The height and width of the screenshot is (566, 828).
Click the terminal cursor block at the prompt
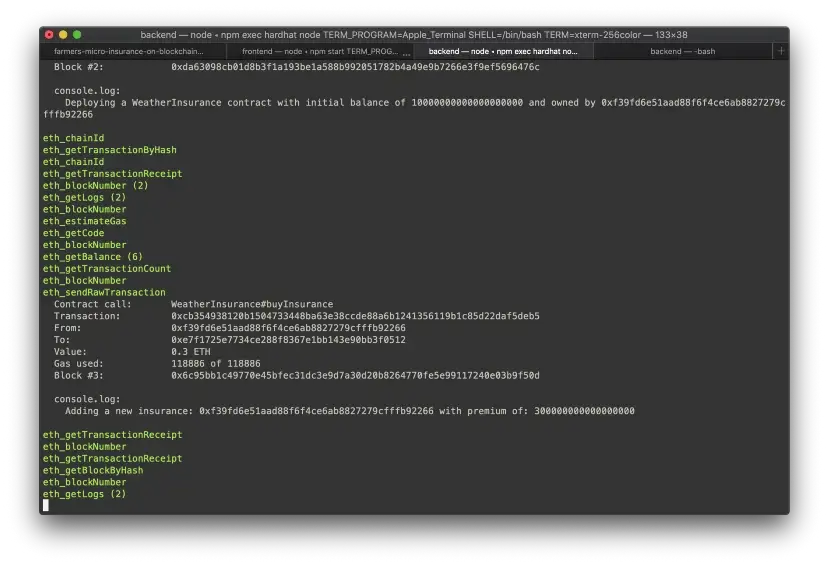point(46,506)
